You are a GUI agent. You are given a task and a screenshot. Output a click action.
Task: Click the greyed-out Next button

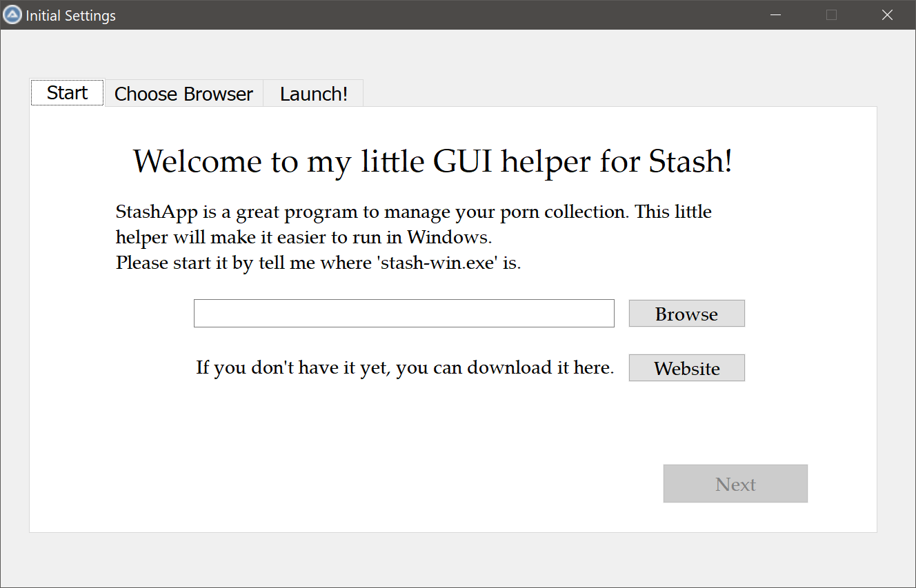pyautogui.click(x=735, y=484)
